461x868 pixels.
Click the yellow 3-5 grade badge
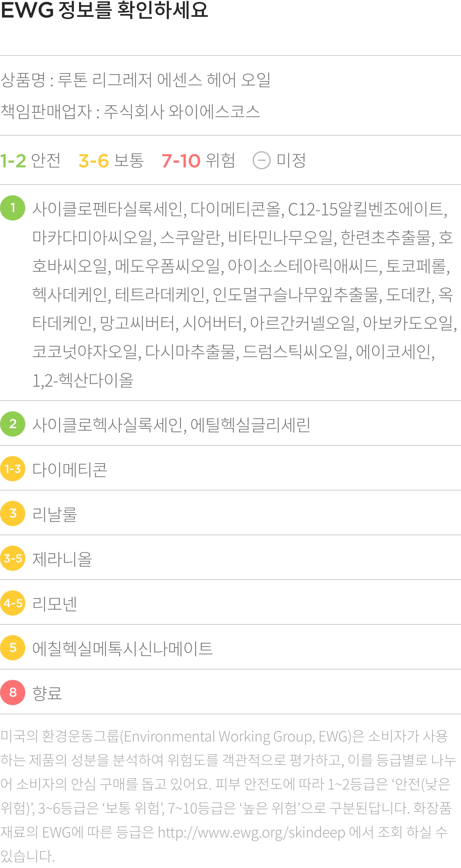(12, 558)
